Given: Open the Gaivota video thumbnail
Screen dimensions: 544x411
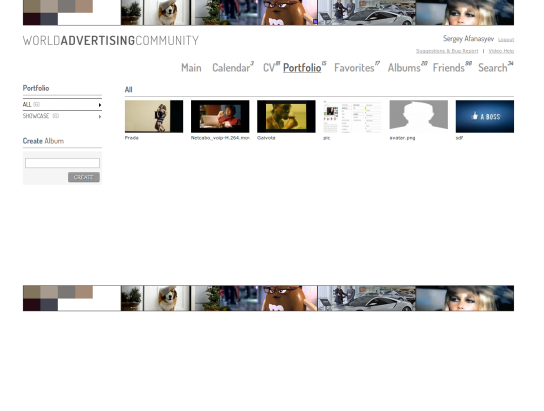Looking at the screenshot, I should pyautogui.click(x=286, y=116).
